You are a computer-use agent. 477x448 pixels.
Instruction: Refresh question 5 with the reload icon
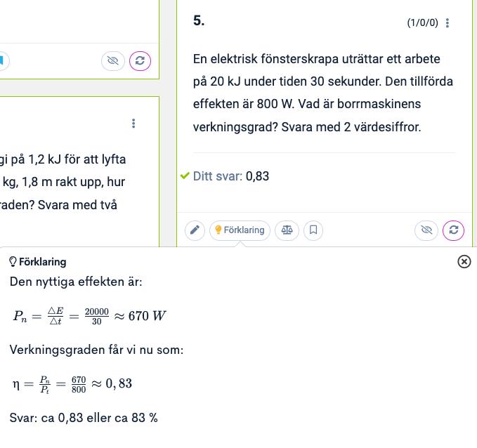[x=453, y=230]
